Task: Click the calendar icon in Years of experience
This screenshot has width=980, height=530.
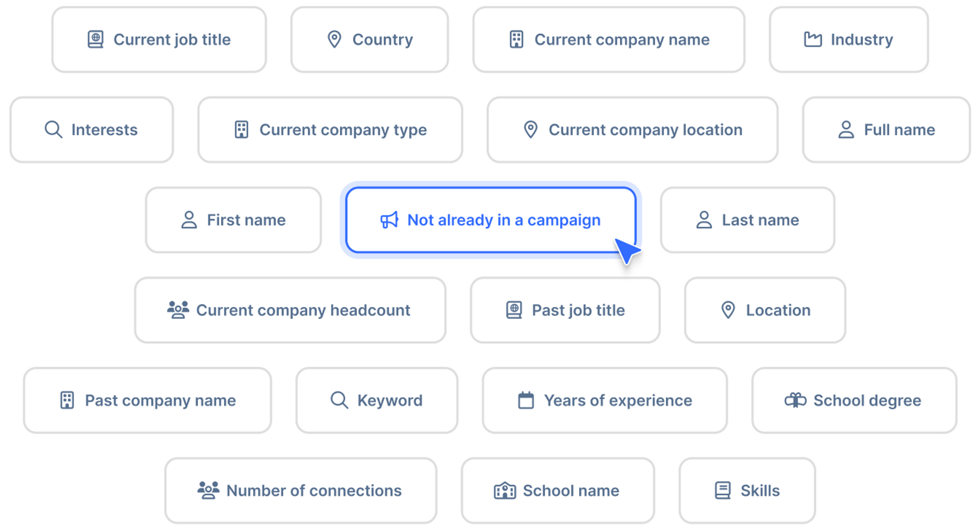Action: click(x=526, y=400)
